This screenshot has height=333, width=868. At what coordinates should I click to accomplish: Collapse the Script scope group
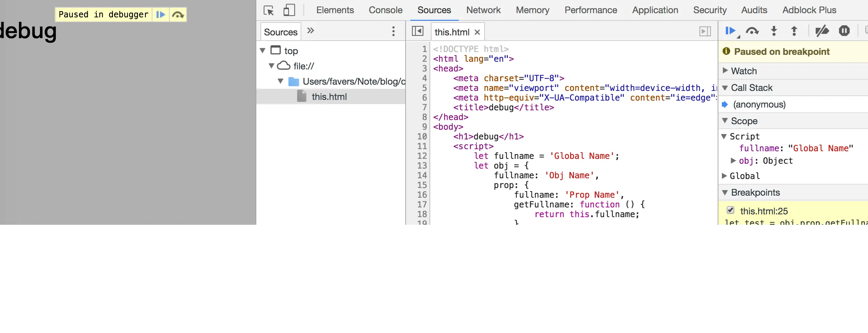pyautogui.click(x=724, y=137)
